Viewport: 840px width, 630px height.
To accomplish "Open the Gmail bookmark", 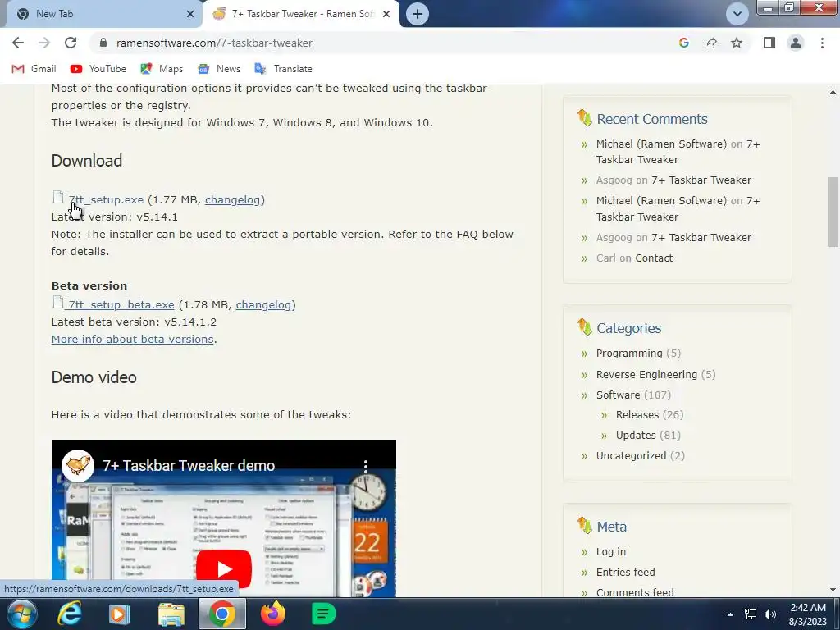I will 34,69.
